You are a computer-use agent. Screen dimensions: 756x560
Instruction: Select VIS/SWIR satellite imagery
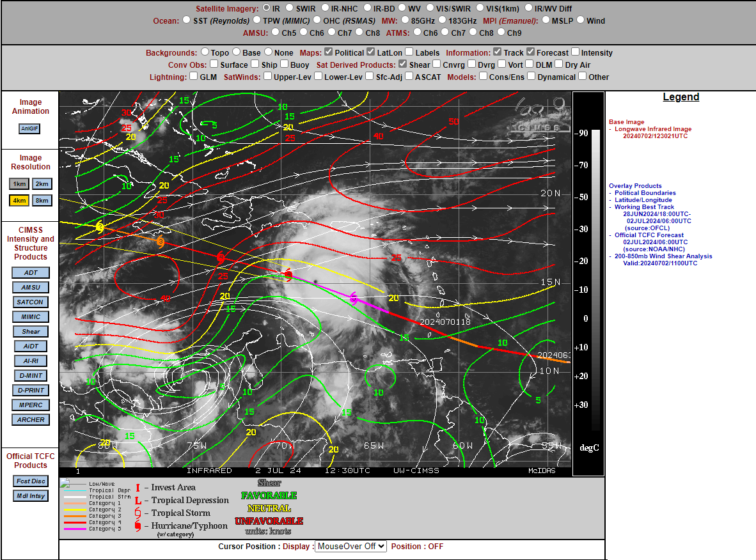(x=430, y=8)
